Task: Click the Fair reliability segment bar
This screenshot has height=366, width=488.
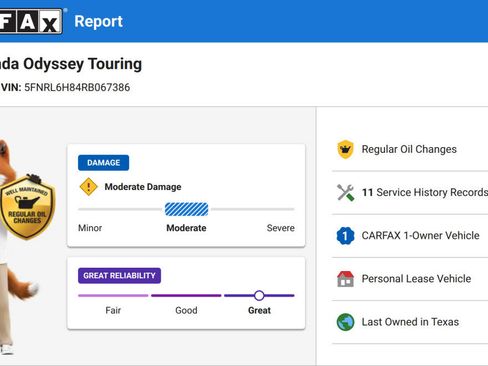Action: [x=113, y=295]
